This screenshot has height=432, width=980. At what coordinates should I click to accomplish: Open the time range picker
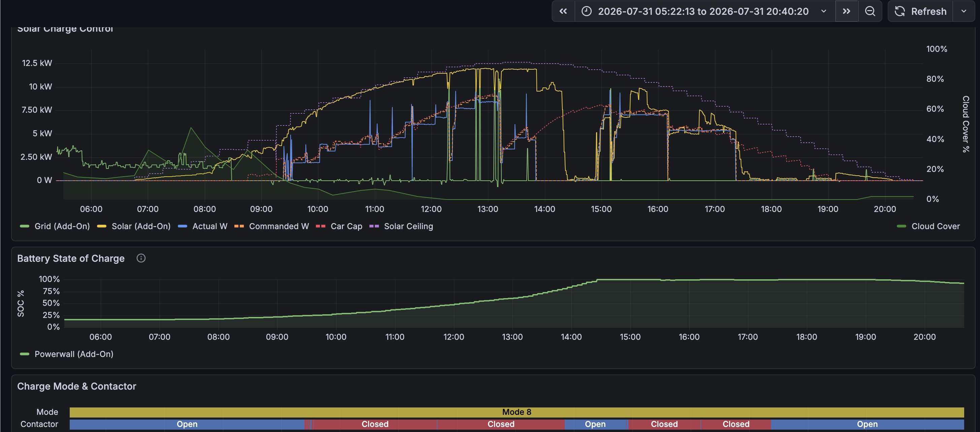(x=705, y=11)
